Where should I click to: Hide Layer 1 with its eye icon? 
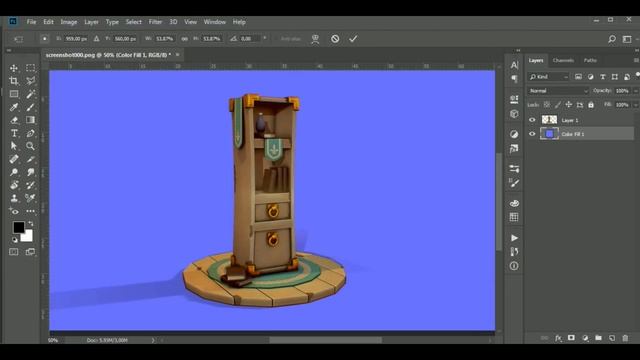pos(532,120)
